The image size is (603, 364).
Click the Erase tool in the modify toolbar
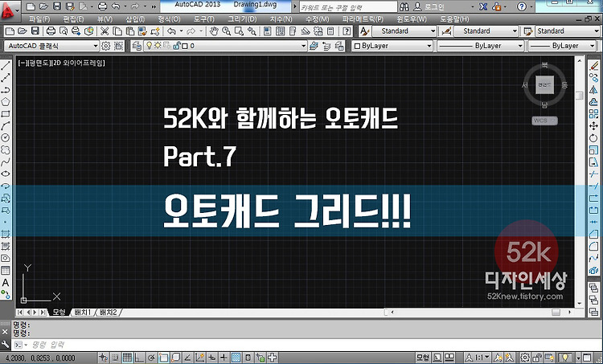(593, 65)
